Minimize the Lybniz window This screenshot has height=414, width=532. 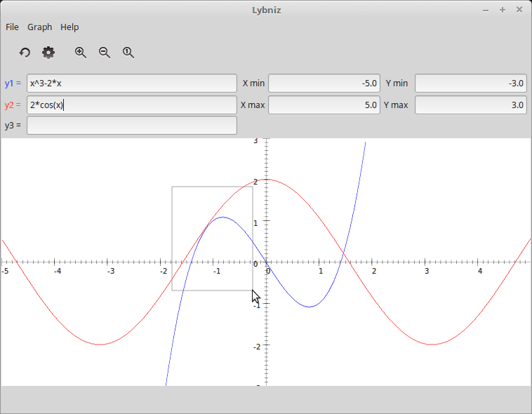point(486,10)
